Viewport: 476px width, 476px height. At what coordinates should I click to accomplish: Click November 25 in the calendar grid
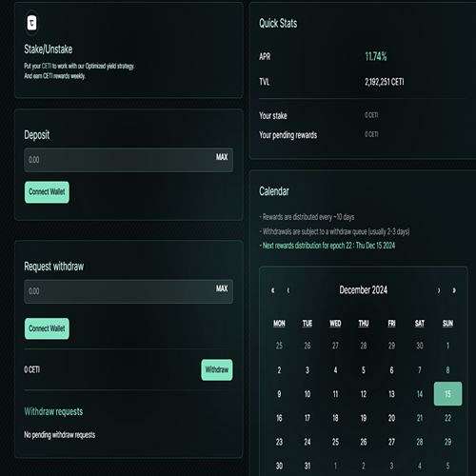coord(279,346)
